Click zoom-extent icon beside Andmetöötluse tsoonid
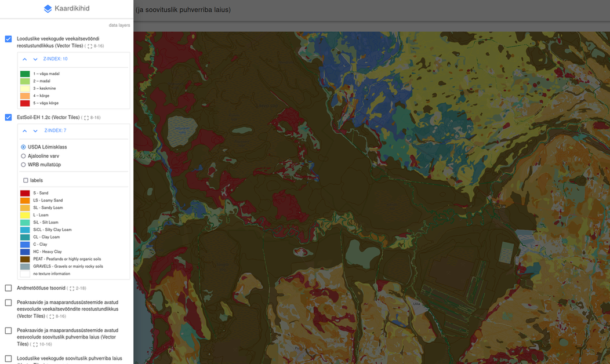The image size is (610, 364). pos(71,288)
